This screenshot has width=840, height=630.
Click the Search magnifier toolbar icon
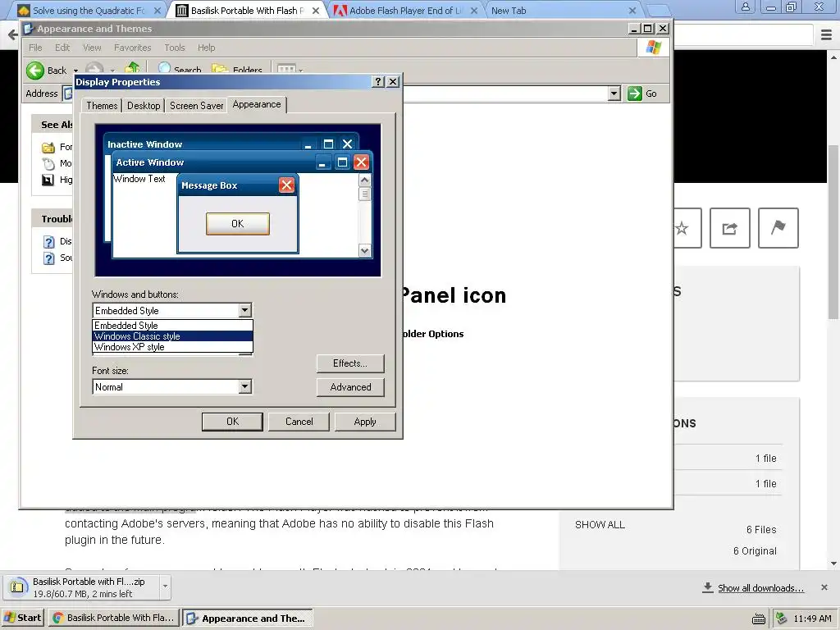coord(164,69)
